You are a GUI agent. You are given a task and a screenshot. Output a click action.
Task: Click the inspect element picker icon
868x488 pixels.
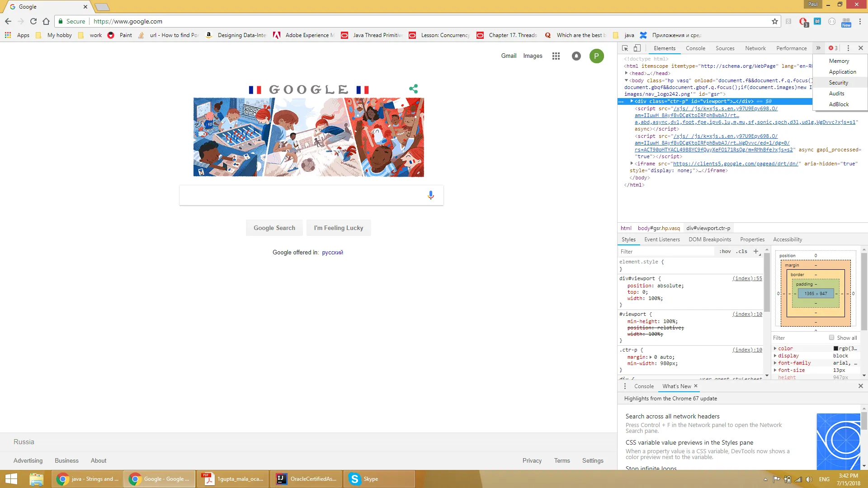[x=625, y=48]
